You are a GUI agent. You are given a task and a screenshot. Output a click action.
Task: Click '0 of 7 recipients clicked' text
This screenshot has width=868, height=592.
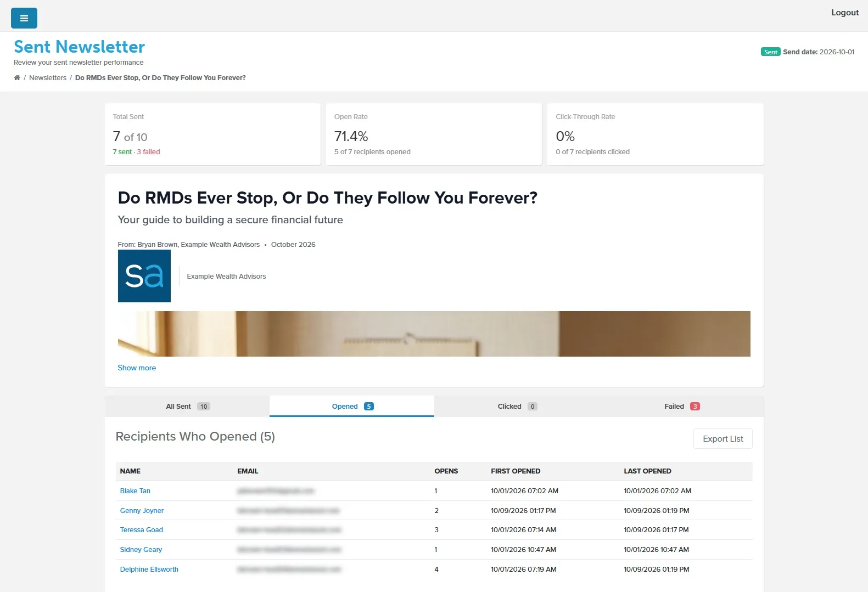[592, 152]
